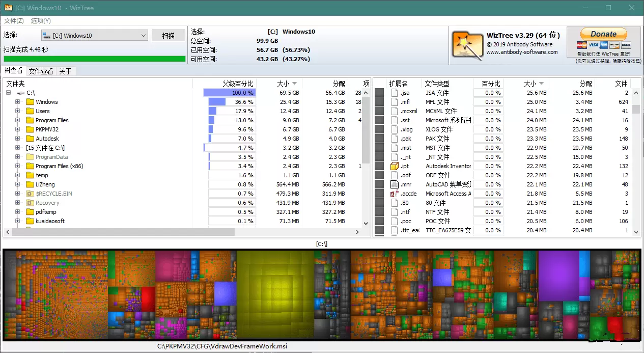Collapse the C:\ root tree node
Screen dimensions: 644x353
(x=9, y=93)
